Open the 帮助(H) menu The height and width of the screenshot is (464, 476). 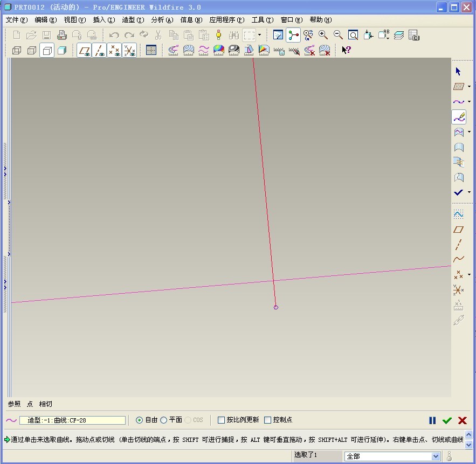tap(321, 20)
